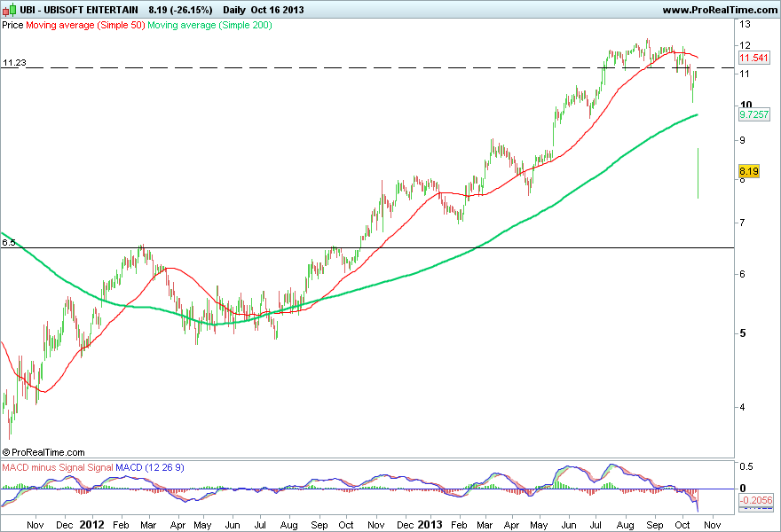Image resolution: width=781 pixels, height=532 pixels.
Task: Click the Feb label just after 2013
Action: 459,525
